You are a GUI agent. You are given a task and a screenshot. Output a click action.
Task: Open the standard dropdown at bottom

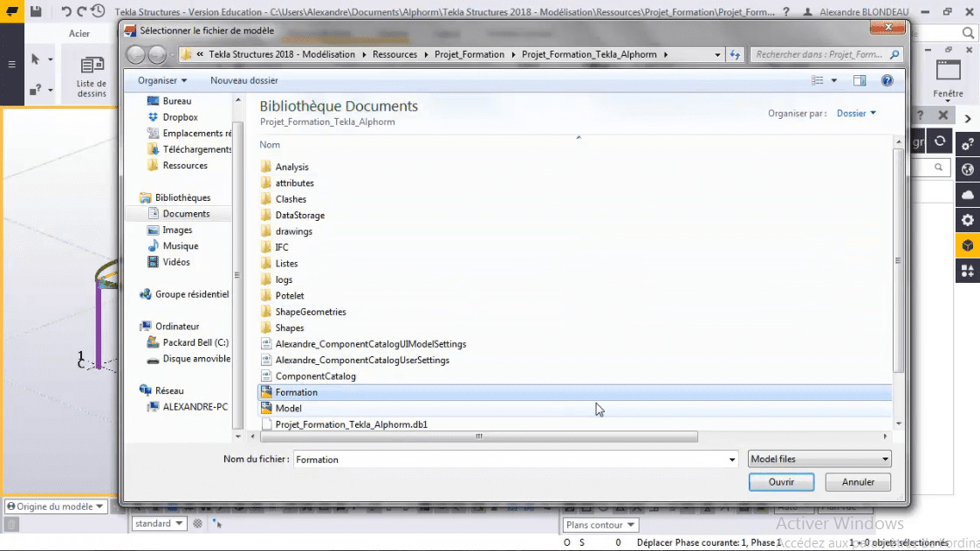coord(159,523)
